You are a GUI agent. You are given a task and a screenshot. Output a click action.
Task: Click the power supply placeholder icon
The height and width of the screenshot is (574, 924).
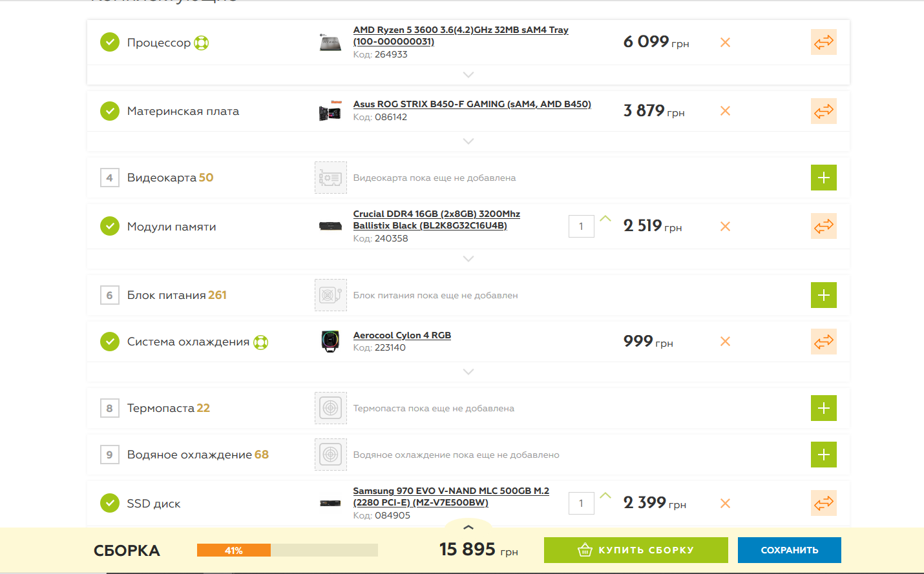[331, 295]
